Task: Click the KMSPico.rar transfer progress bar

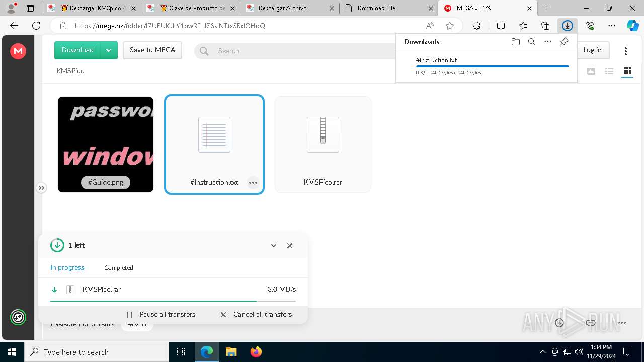Action: pos(173,301)
